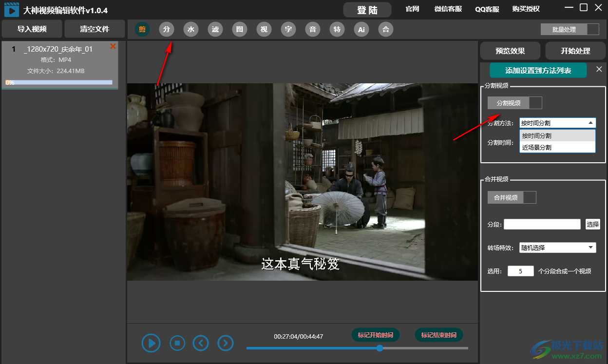Enable the 合并视频 switch
The image size is (608, 364).
(512, 197)
